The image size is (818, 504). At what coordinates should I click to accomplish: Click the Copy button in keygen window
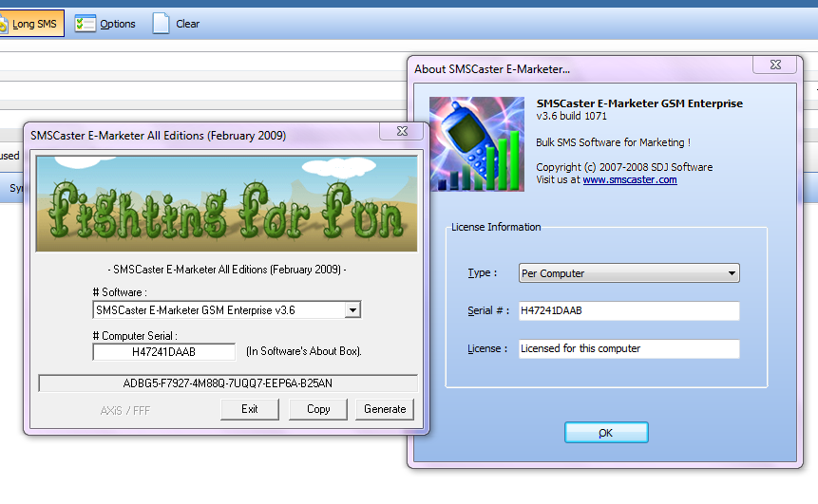[318, 409]
